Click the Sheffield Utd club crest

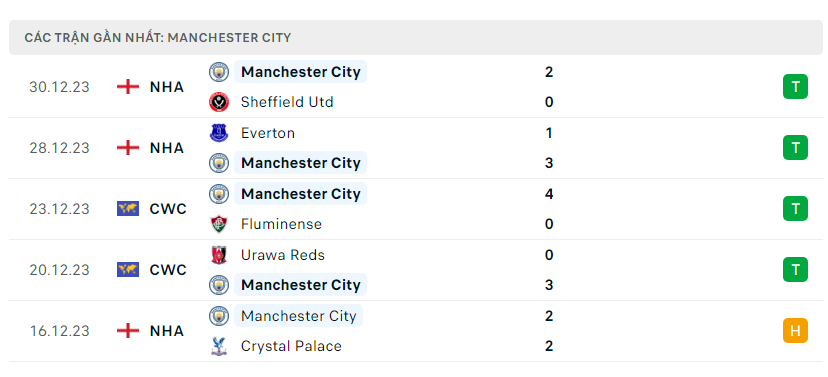219,102
